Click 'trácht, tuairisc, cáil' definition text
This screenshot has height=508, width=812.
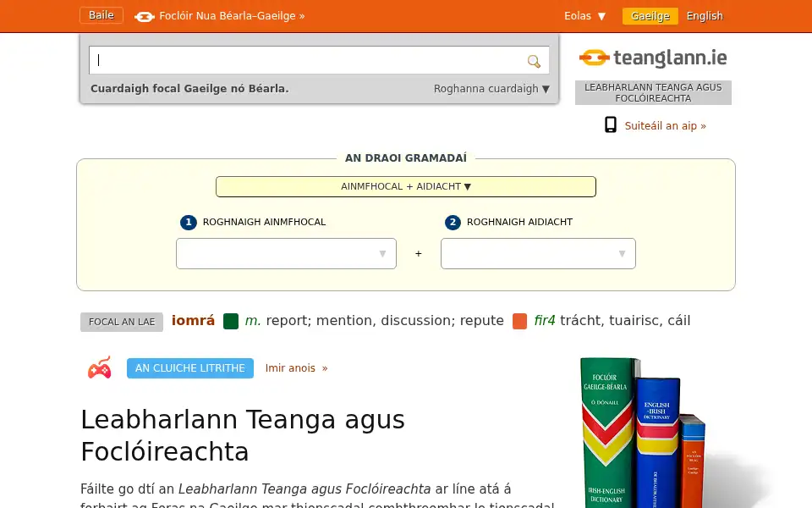point(625,320)
